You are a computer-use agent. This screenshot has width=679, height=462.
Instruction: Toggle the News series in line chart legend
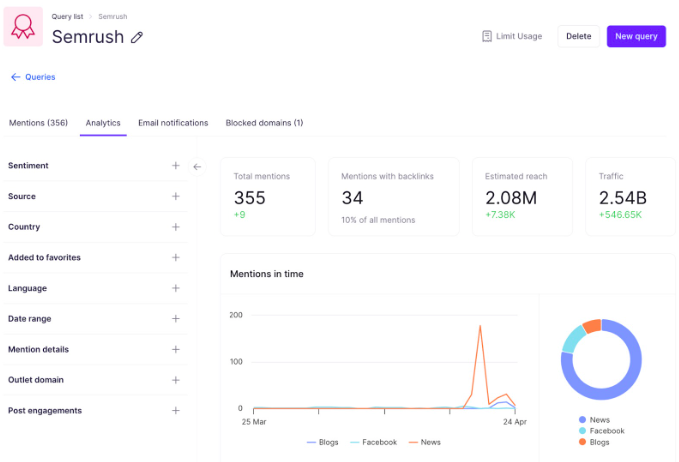point(424,442)
